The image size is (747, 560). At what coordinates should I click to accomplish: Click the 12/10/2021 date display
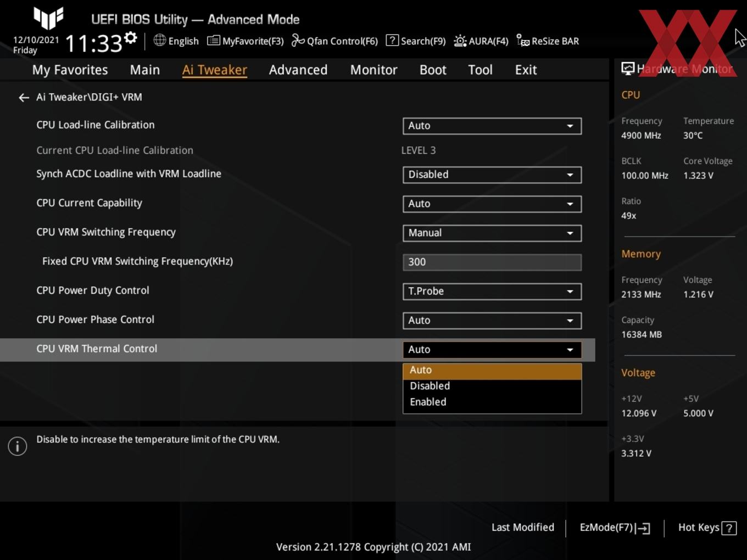36,40
